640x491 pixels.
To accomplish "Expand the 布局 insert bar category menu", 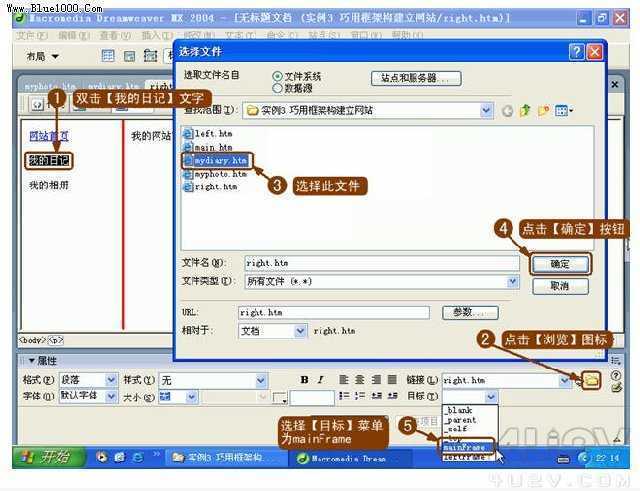I will click(x=42, y=56).
